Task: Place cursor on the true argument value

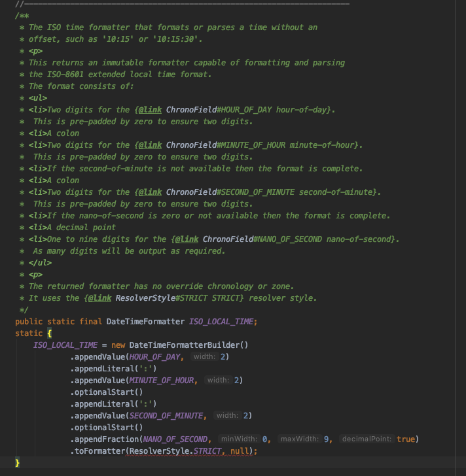Action: point(406,439)
